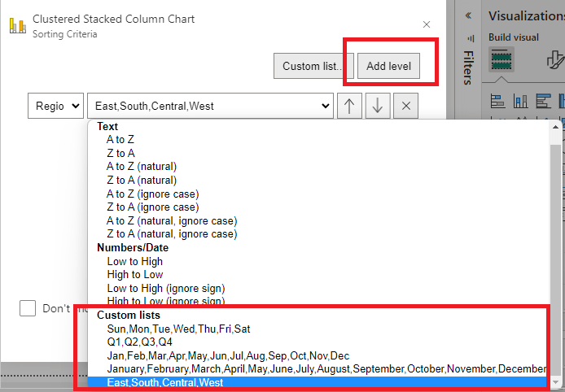Screen dimensions: 565x392
Task: Close the Sorting Criteria dialog
Action: pos(427,24)
